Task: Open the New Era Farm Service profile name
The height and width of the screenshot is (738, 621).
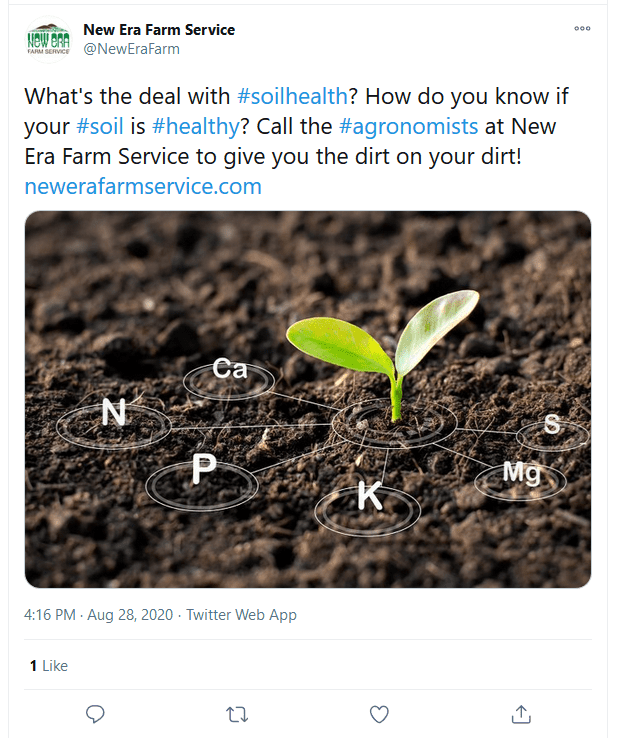Action: [x=159, y=30]
